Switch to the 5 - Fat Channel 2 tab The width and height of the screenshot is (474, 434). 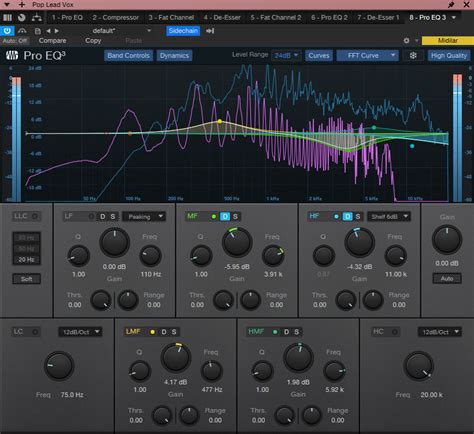[276, 17]
